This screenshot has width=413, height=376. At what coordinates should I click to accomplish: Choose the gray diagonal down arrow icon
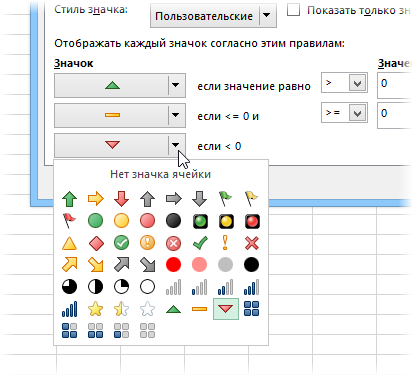[x=147, y=264]
